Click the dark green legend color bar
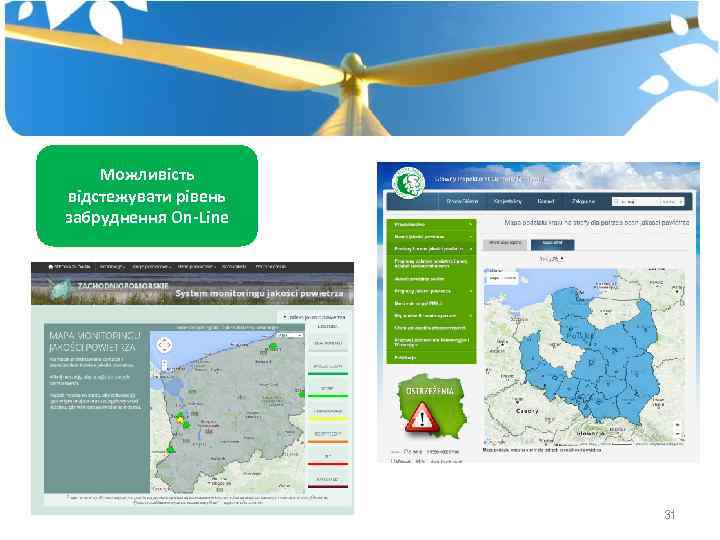720x540 pixels. coord(328,373)
